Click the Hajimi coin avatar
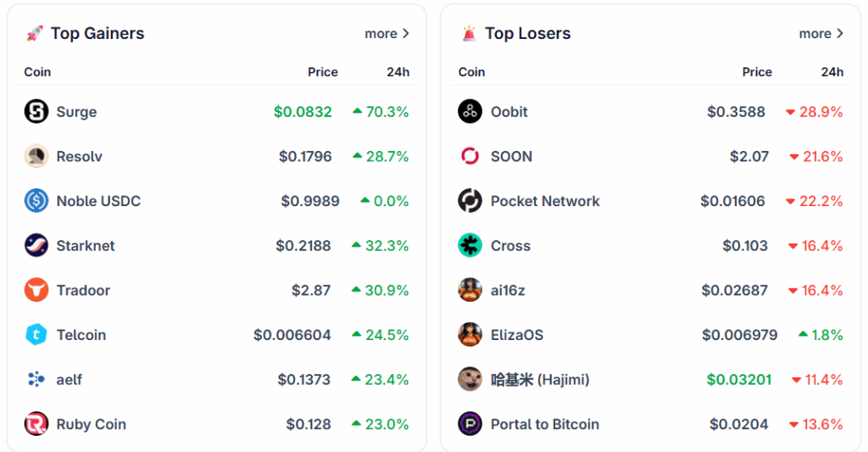Image resolution: width=868 pixels, height=452 pixels. coord(470,379)
